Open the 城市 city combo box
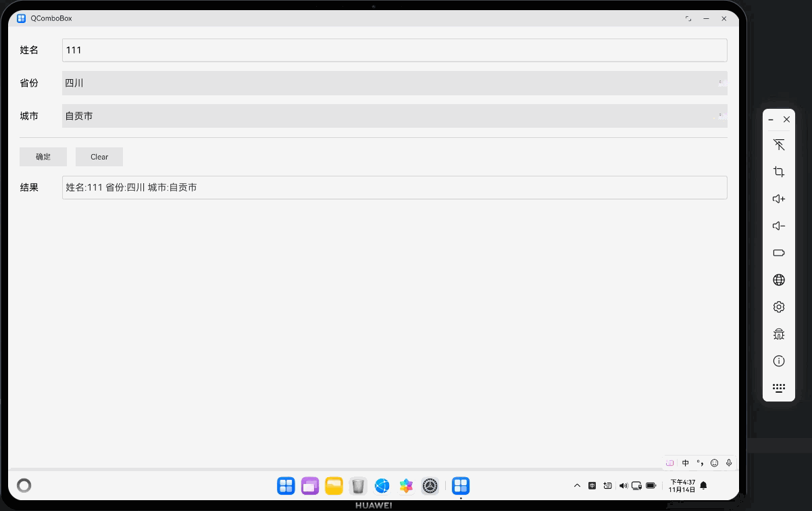The width and height of the screenshot is (812, 511). tap(395, 116)
